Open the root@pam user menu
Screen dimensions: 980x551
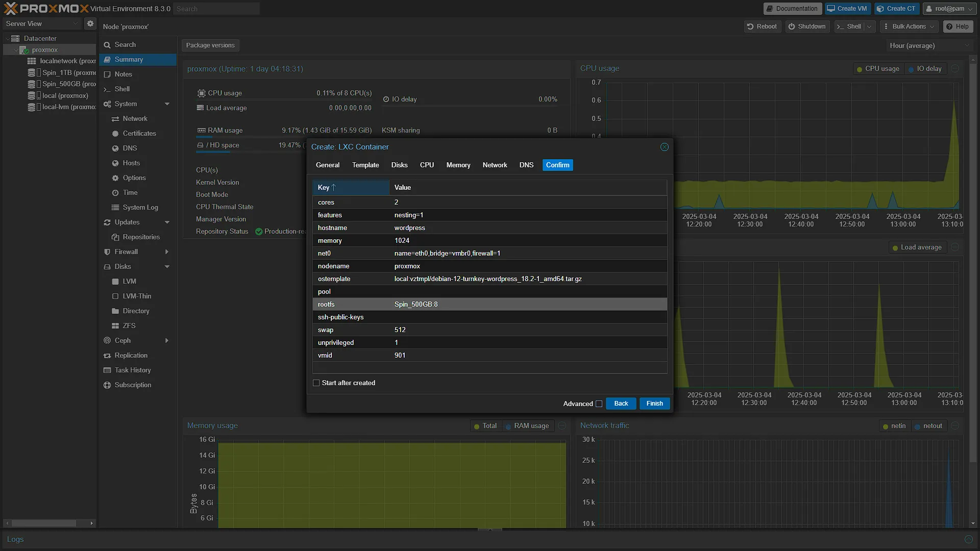point(949,9)
